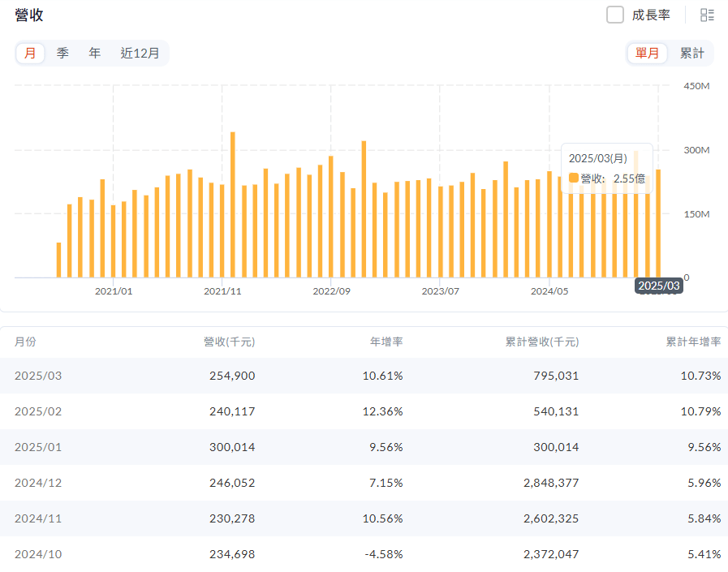This screenshot has height=572, width=728.
Task: Click the 5.41% cumulative growth value
Action: click(704, 554)
